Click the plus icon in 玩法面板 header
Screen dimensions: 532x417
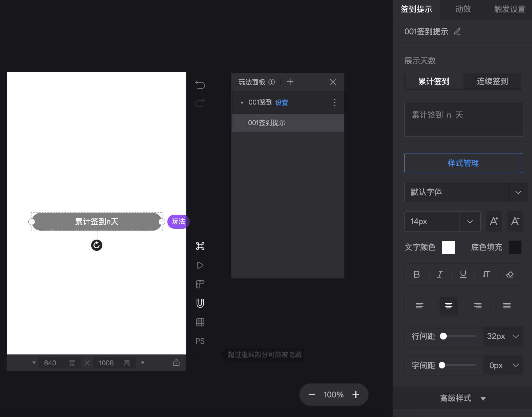(290, 82)
